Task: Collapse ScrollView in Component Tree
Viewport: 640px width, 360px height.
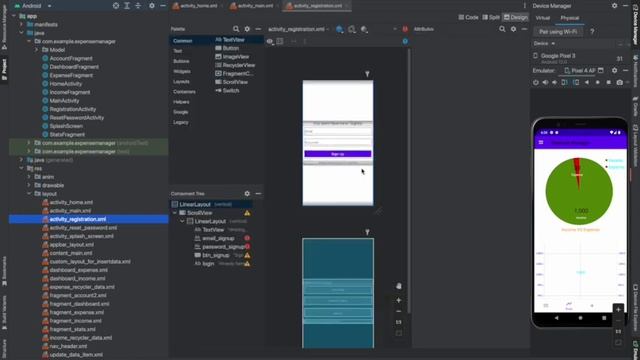Action: point(175,213)
